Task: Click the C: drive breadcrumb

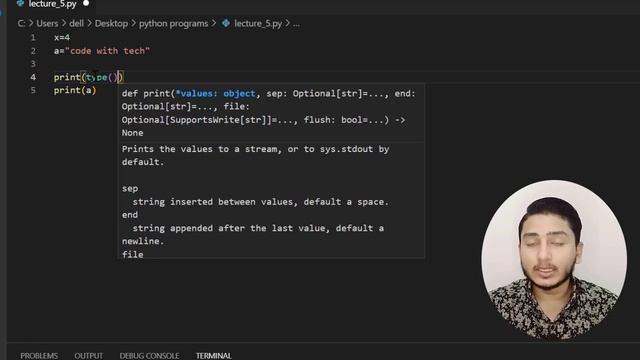Action: point(21,24)
